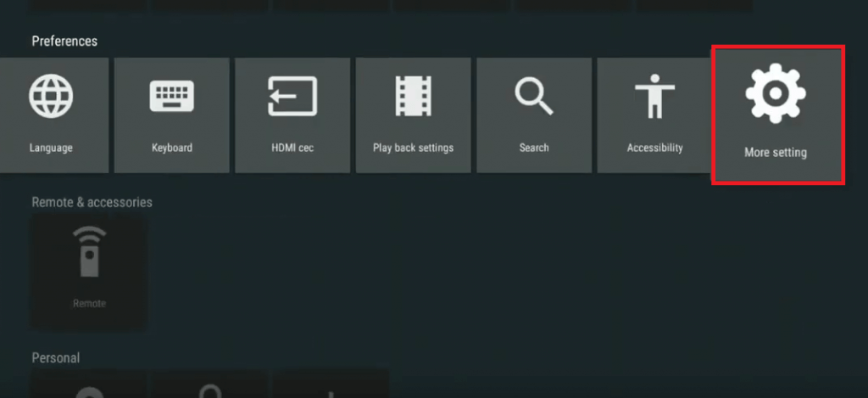Select the "Remote" label under accessories
Viewport: 868px width, 398px height.
pos(89,303)
